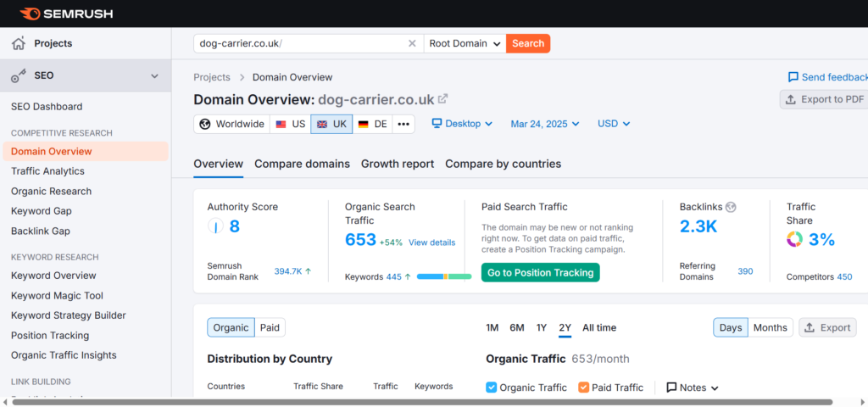Image resolution: width=868 pixels, height=407 pixels.
Task: Switch to the Compare domains tab
Action: tap(303, 164)
